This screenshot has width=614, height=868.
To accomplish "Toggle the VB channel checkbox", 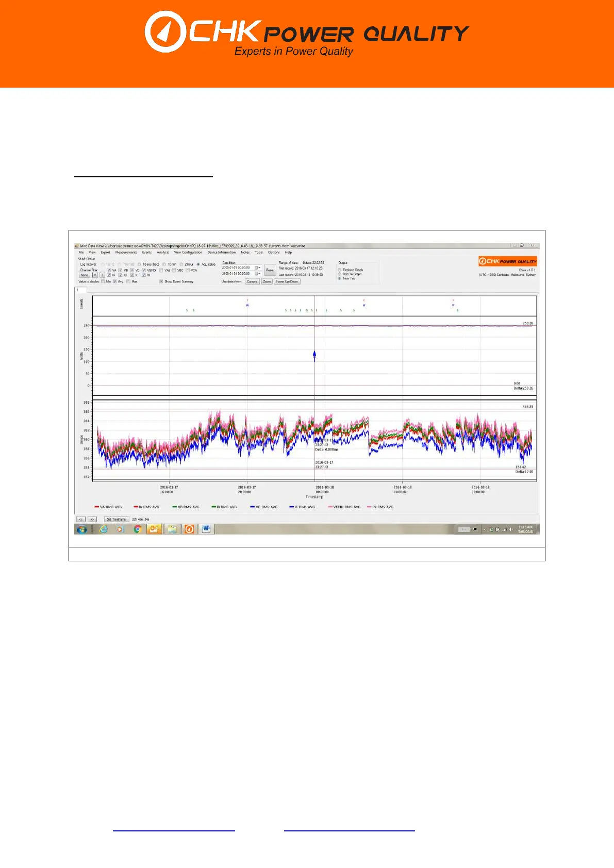I will pyautogui.click(x=120, y=270).
